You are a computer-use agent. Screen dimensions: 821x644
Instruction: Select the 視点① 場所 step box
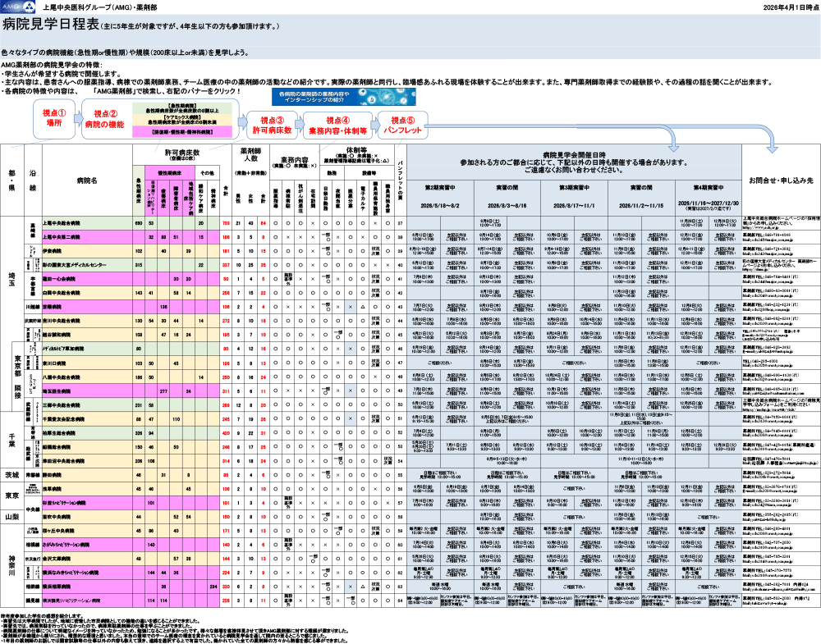pyautogui.click(x=54, y=117)
